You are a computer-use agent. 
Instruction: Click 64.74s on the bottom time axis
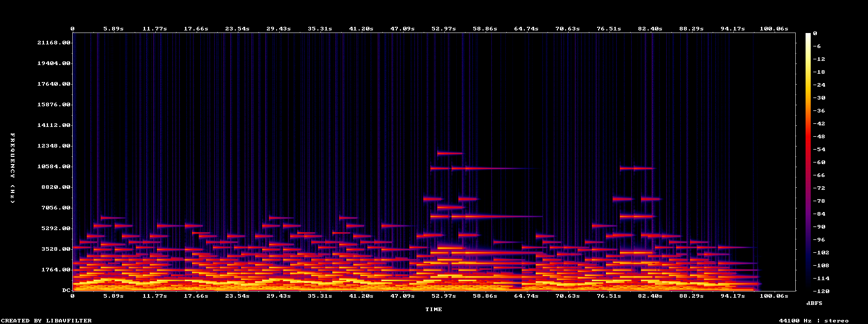[526, 296]
